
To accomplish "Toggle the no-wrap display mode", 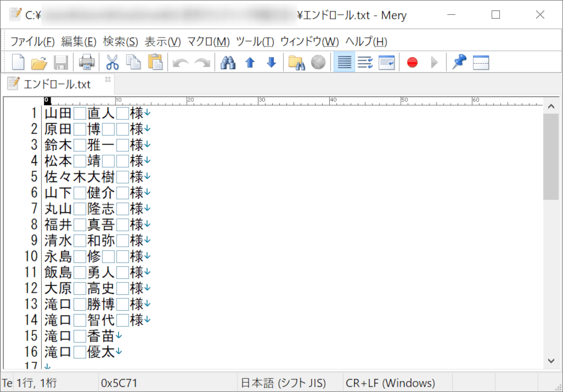I will pos(344,62).
